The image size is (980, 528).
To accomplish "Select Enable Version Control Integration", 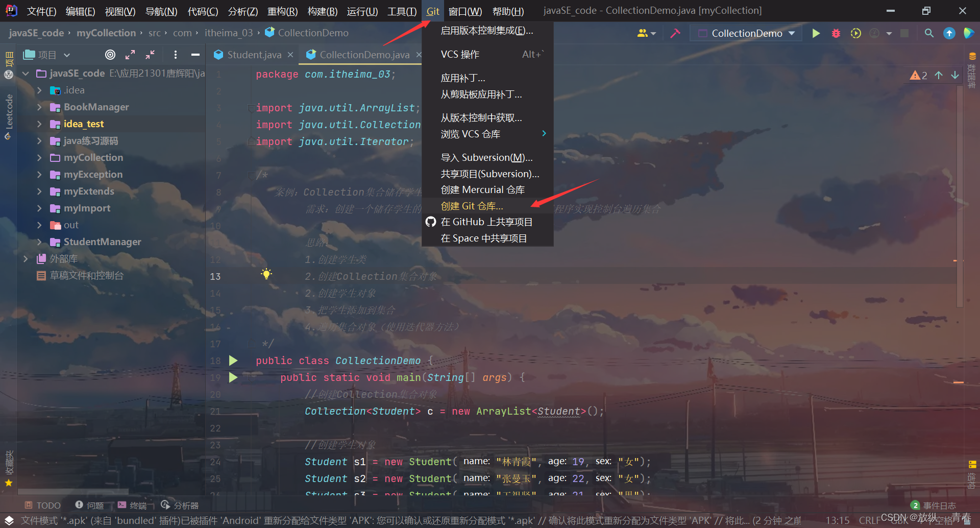I will 487,31.
